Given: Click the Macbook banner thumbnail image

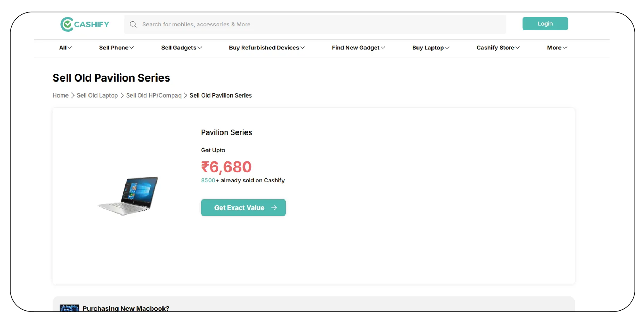Looking at the screenshot, I should click(69, 309).
